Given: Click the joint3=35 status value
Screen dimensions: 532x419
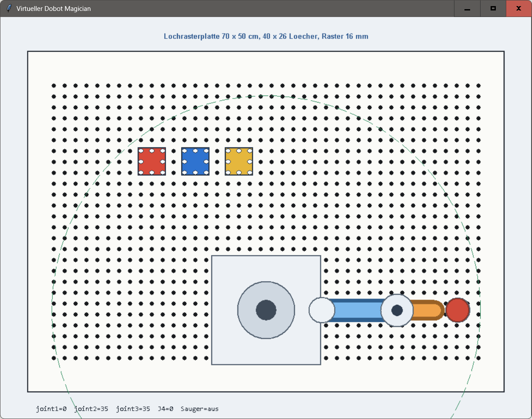Looking at the screenshot, I should point(133,409).
